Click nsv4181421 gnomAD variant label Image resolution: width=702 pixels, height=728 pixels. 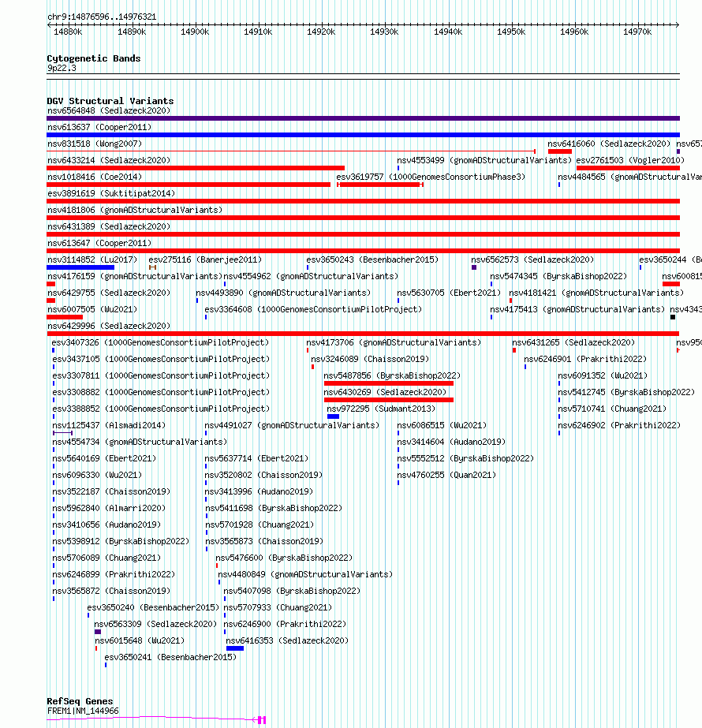click(x=596, y=293)
